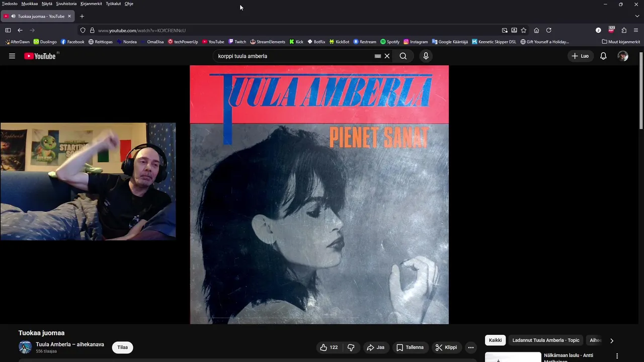Image resolution: width=644 pixels, height=362 pixels.
Task: Open the Ohje menu
Action: pyautogui.click(x=129, y=4)
